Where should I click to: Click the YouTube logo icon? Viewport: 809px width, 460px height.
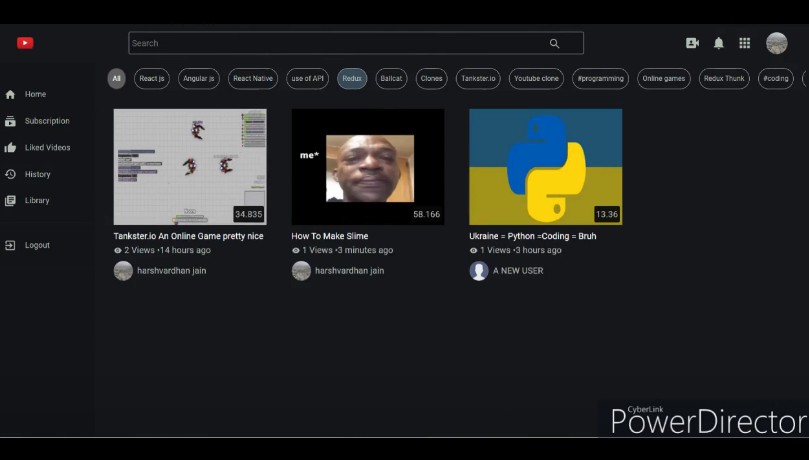click(x=25, y=43)
